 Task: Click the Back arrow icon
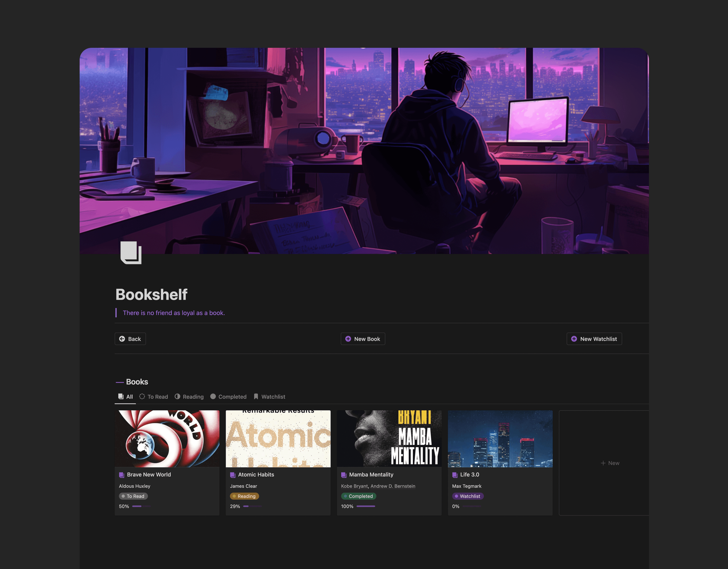coord(123,339)
